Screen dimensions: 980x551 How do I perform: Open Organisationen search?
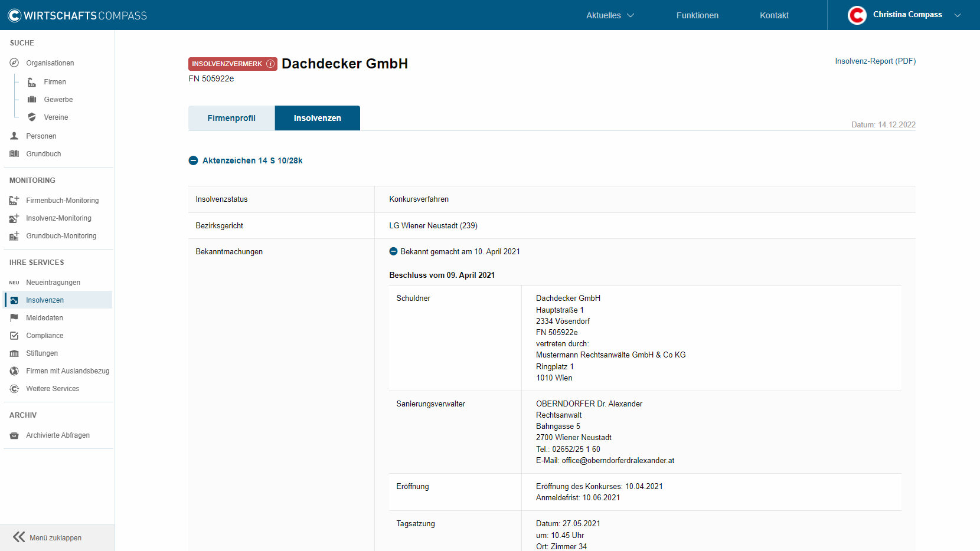tap(50, 63)
